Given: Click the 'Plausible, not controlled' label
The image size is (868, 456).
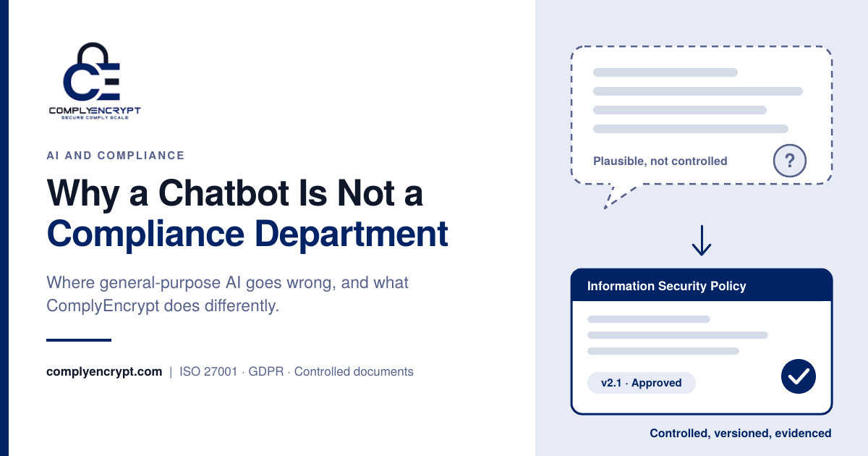Looking at the screenshot, I should 660,161.
